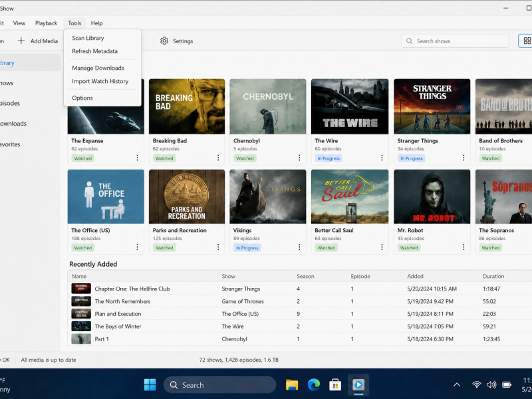Image resolution: width=532 pixels, height=399 pixels.
Task: Click the Settings toolbar label
Action: 183,41
